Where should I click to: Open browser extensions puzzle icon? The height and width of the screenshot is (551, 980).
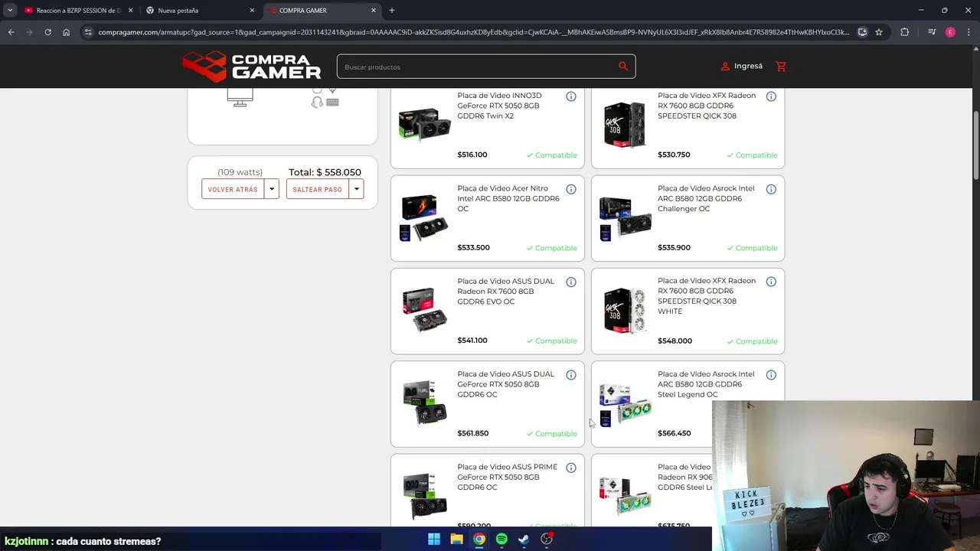[905, 32]
